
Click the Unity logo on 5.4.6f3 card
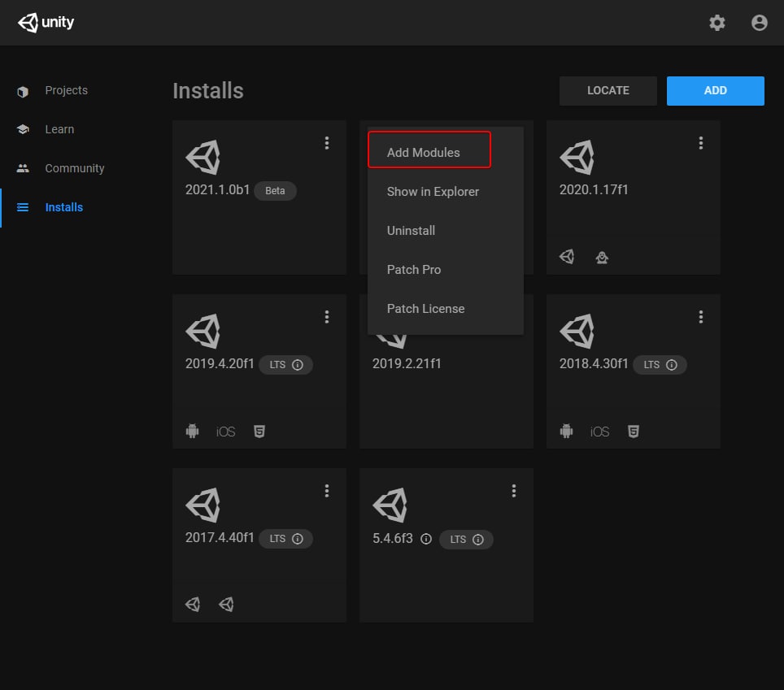point(390,506)
